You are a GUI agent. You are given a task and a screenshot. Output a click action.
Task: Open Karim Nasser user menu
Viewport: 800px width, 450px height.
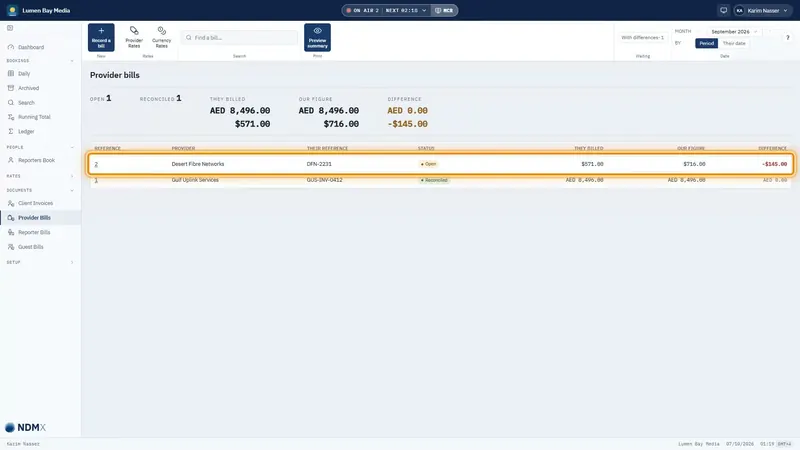click(762, 10)
